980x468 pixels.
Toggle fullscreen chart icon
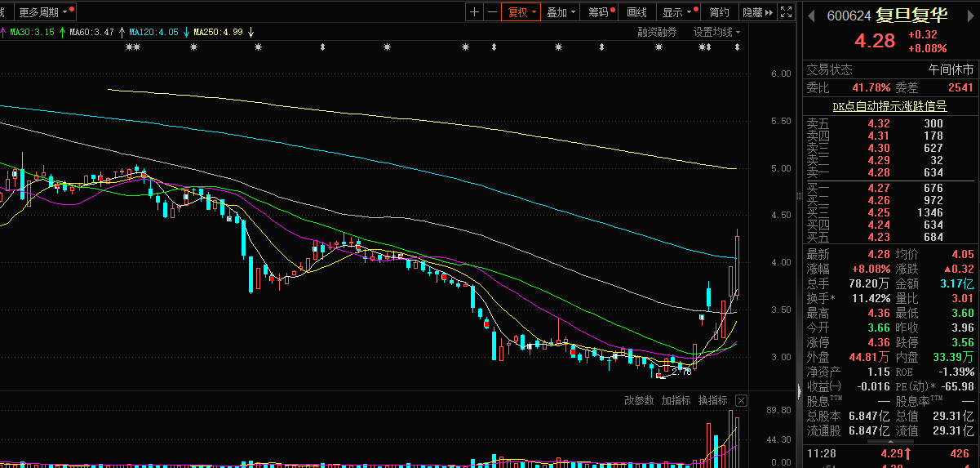[786, 11]
